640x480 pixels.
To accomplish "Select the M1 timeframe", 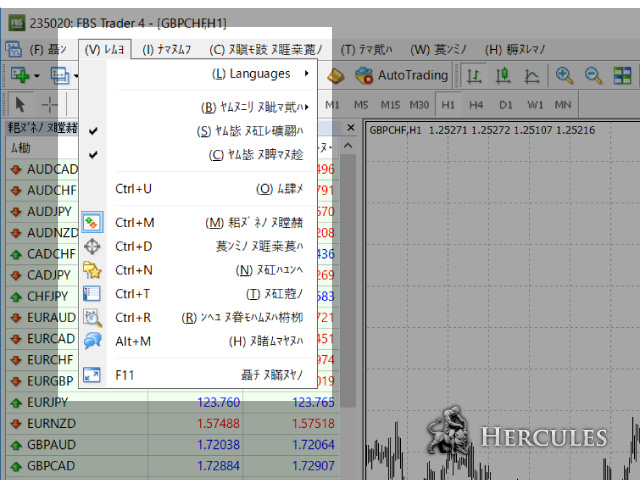I will (332, 105).
